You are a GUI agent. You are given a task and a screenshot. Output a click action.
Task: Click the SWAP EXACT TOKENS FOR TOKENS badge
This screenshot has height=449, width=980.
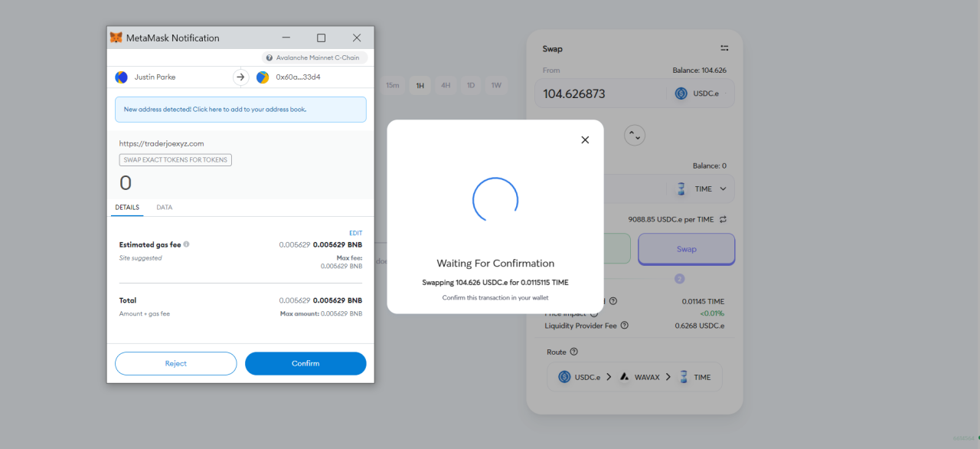(175, 160)
